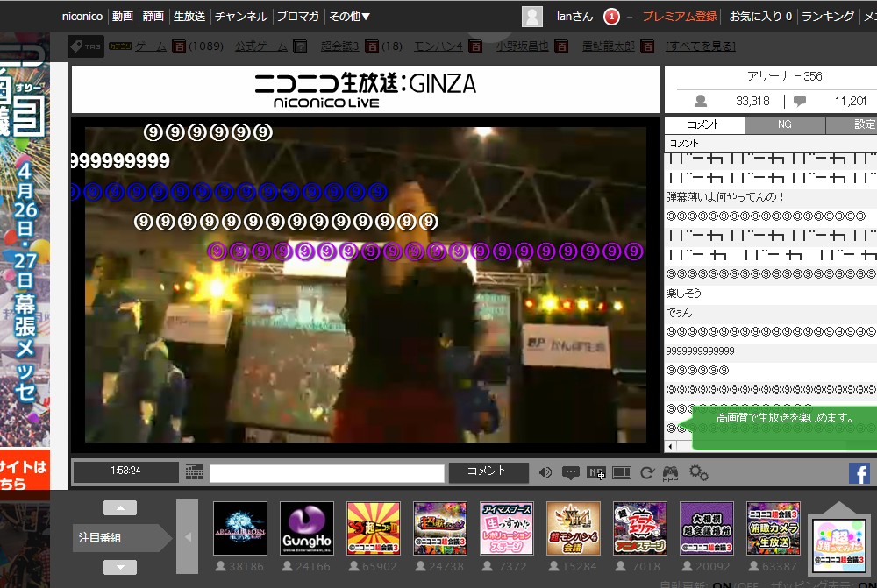Open dictionary icon next to 置鮎龍太郎 tag
Image resolution: width=877 pixels, height=588 pixels.
pos(647,46)
